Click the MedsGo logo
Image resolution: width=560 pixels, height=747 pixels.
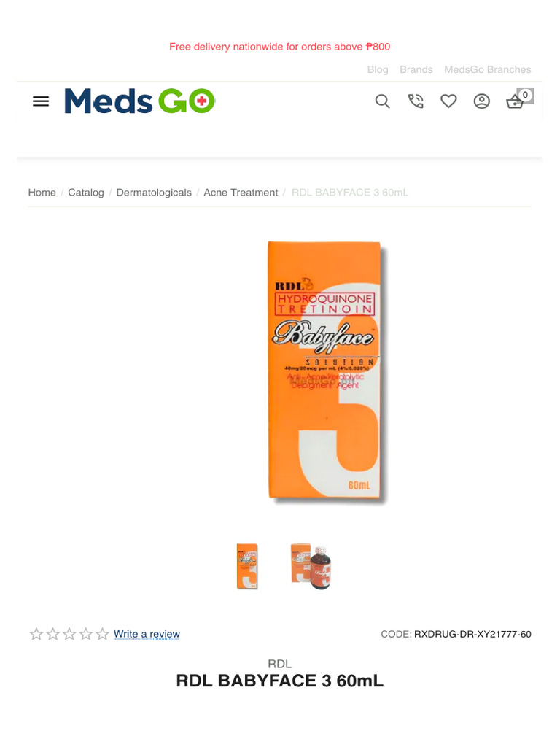[139, 101]
